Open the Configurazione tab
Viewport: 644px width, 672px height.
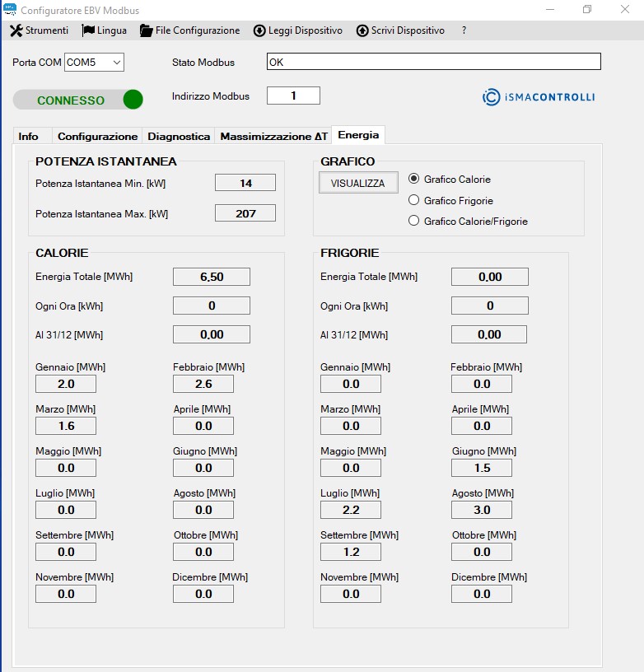(97, 136)
